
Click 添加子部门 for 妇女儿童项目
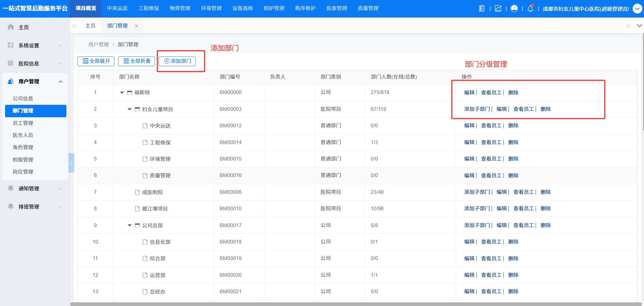(477, 109)
